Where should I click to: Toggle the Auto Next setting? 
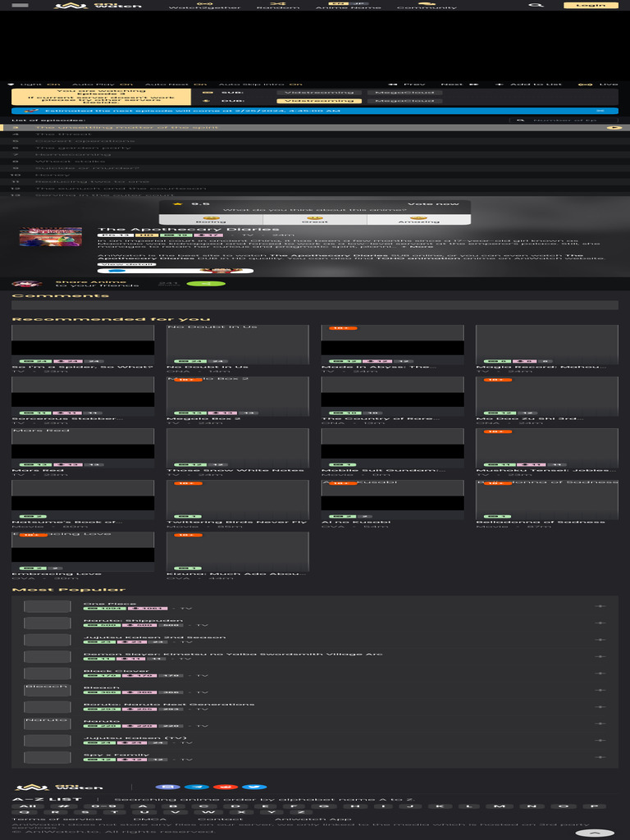176,84
